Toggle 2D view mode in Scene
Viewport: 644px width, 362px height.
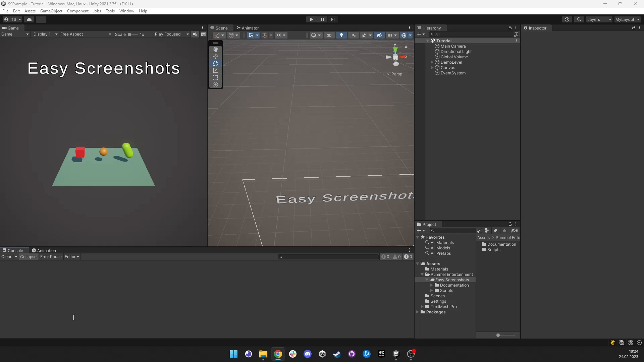click(329, 35)
